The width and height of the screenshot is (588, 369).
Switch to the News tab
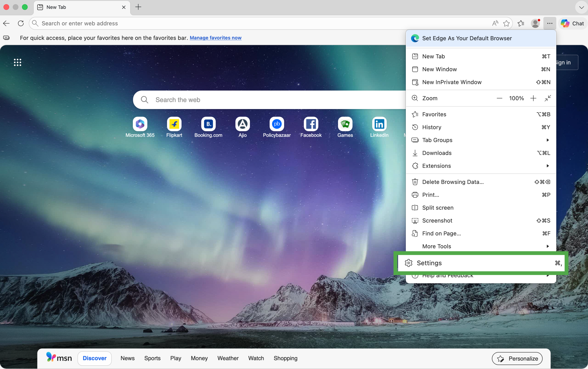tap(127, 358)
